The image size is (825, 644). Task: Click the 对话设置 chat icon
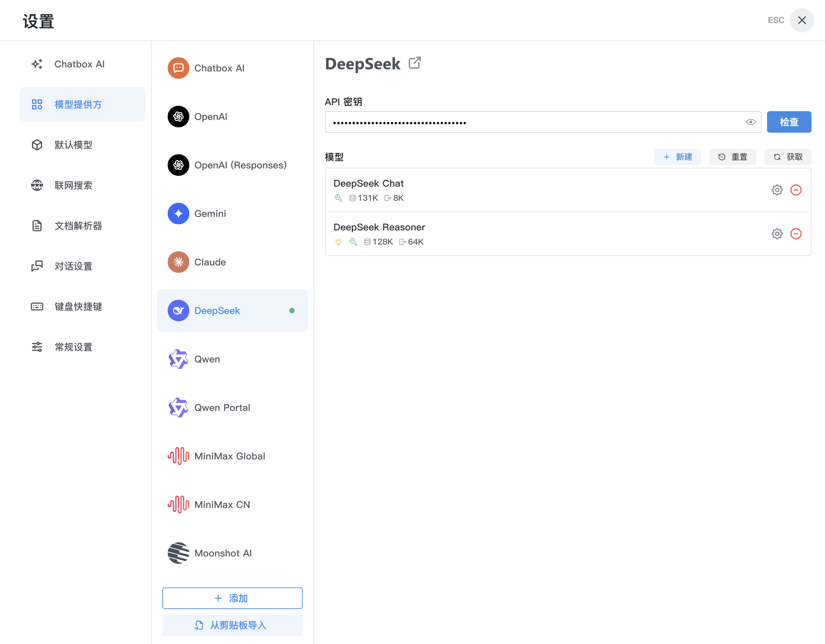[x=37, y=266]
